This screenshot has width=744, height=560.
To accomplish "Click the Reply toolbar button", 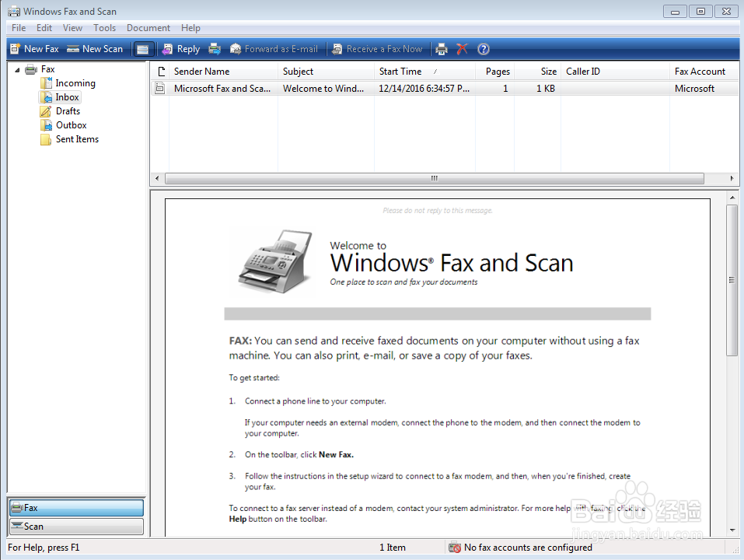I will click(x=181, y=49).
